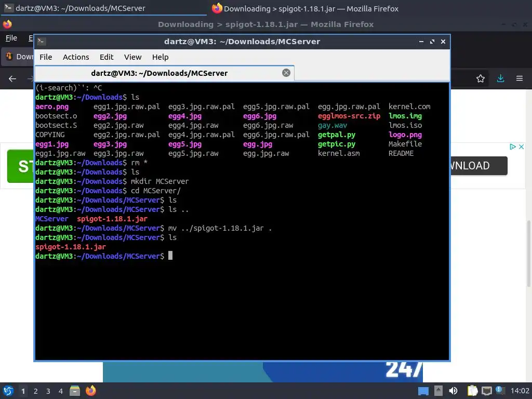Click the 'rm *' command line

click(x=139, y=163)
